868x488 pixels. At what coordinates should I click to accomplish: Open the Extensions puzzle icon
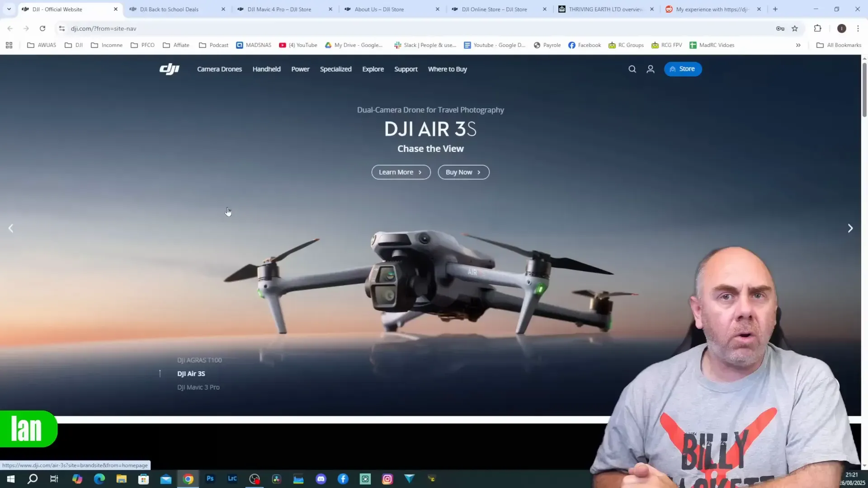pos(817,28)
